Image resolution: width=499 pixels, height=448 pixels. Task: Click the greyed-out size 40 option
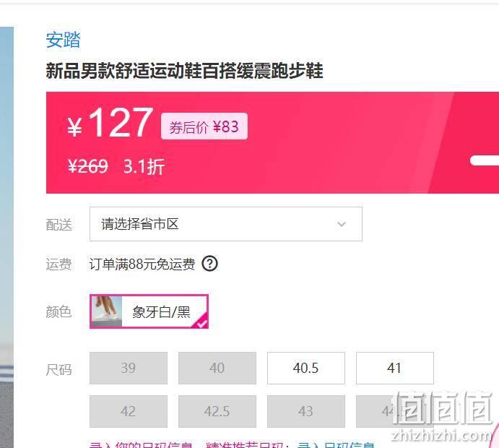coord(217,368)
